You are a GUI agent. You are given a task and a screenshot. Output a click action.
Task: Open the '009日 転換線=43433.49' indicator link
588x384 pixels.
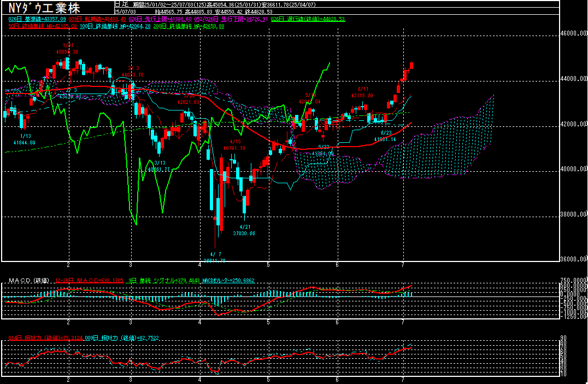(x=97, y=19)
